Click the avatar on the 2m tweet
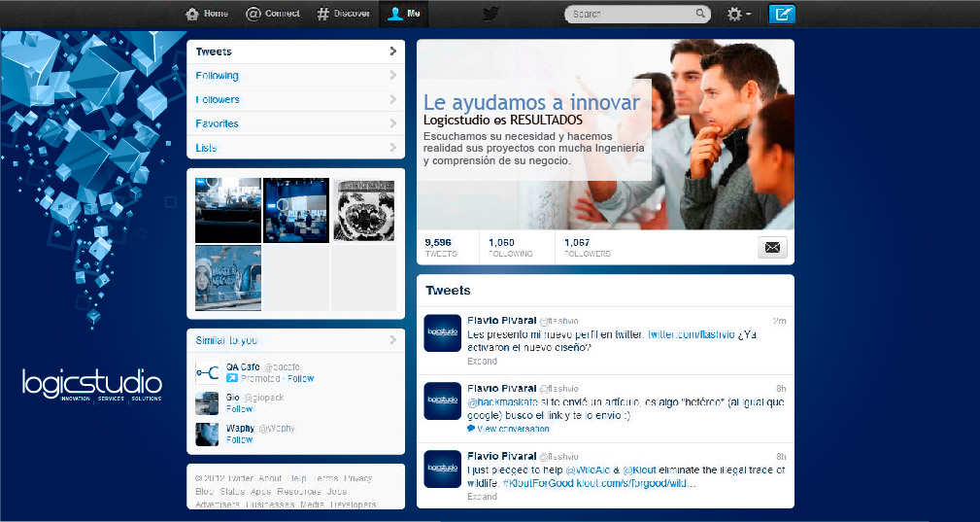This screenshot has height=522, width=980. tap(443, 333)
